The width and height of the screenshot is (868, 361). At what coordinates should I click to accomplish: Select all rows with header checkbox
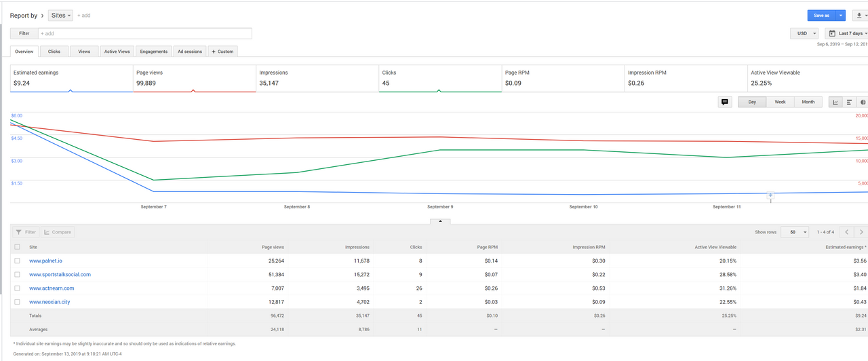tap(17, 247)
